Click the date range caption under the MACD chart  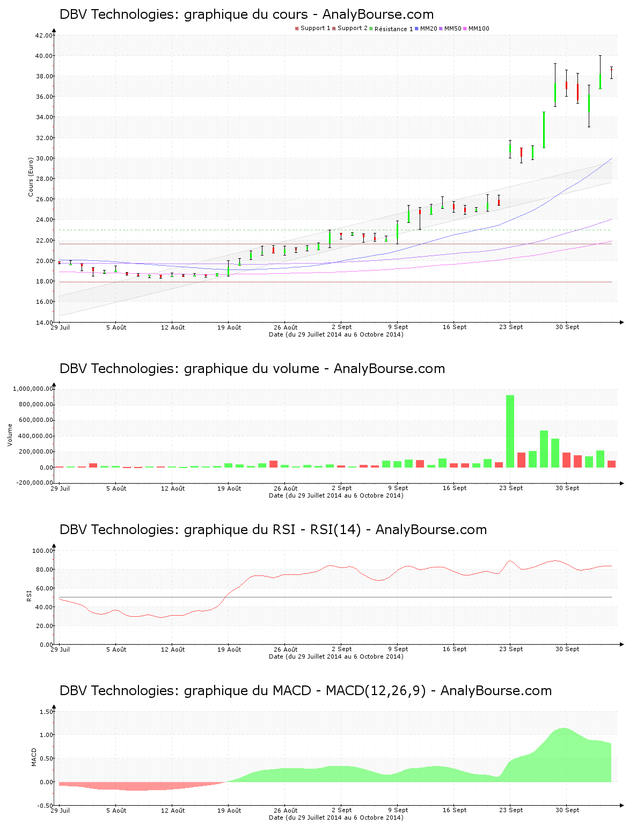coord(336,818)
